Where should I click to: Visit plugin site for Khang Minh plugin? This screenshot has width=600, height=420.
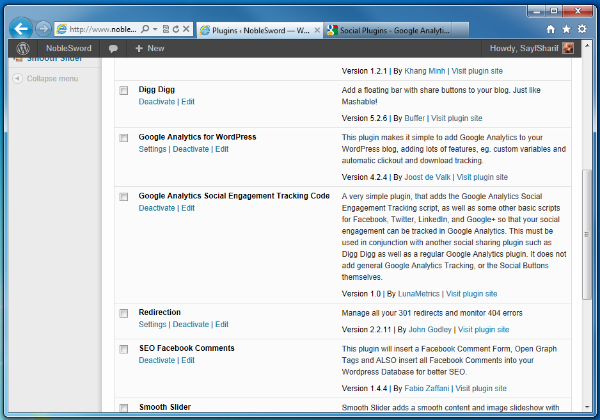point(477,71)
